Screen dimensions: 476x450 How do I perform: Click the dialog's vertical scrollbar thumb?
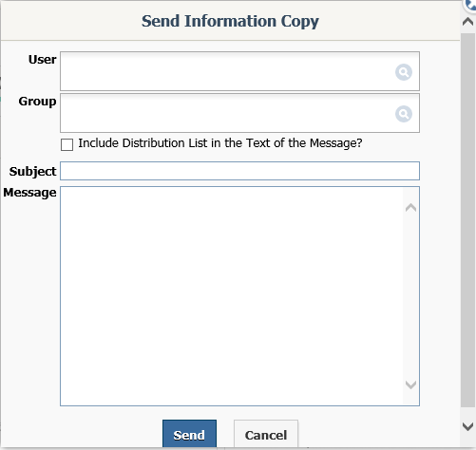tap(467, 220)
